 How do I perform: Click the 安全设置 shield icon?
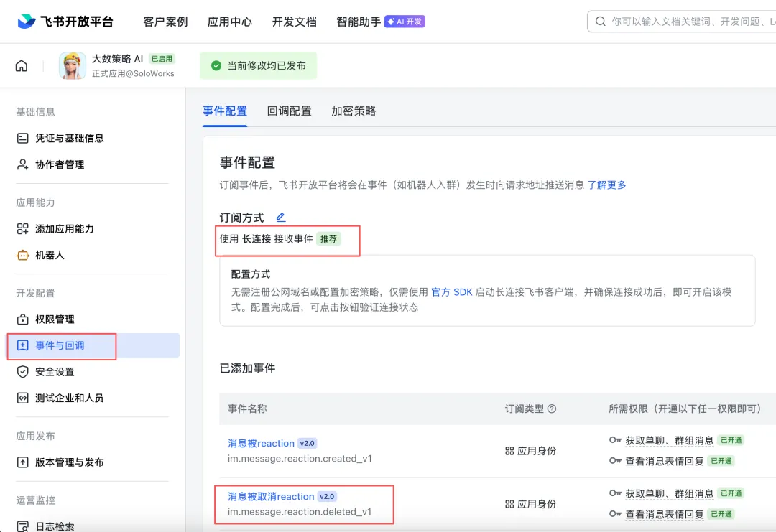[x=23, y=372]
